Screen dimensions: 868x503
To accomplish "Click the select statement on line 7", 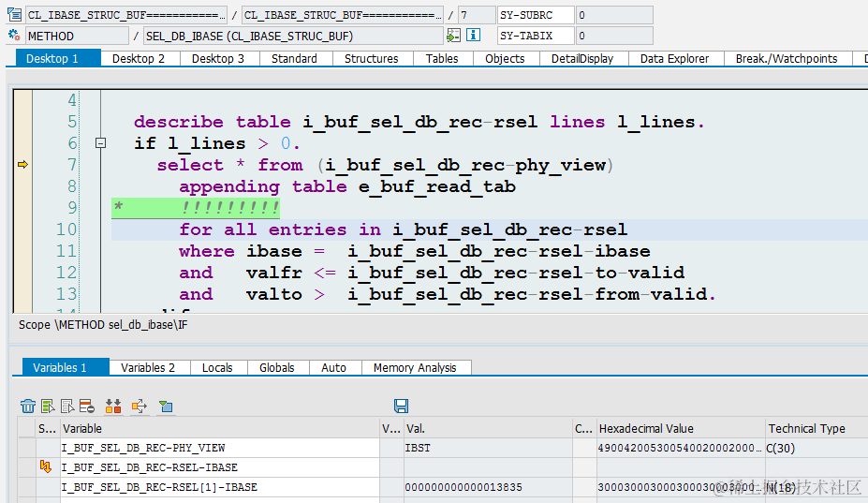I will pos(385,165).
